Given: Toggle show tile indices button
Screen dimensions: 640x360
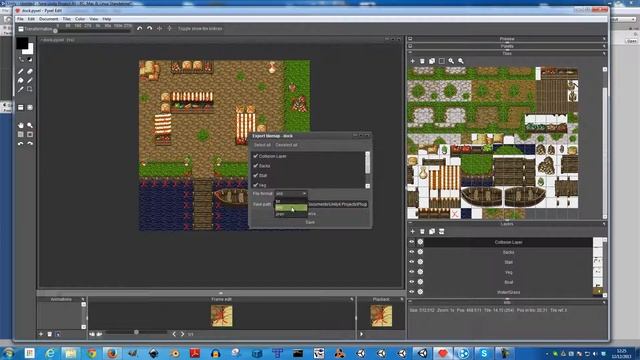Looking at the screenshot, I should [200, 29].
